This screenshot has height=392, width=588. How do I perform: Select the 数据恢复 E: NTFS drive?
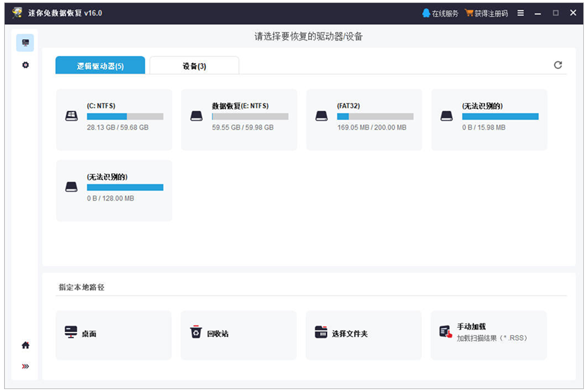click(239, 119)
